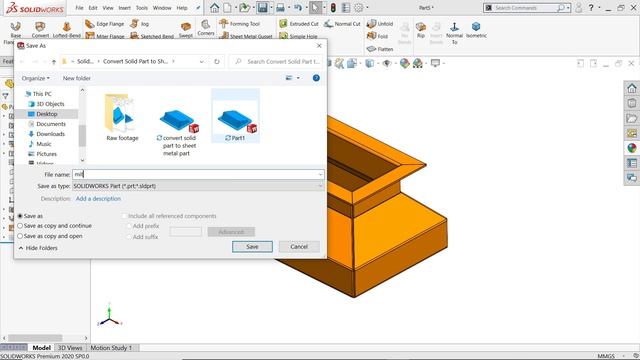640x360 pixels.
Task: Select Desktop in the navigation tree
Action: 46,114
